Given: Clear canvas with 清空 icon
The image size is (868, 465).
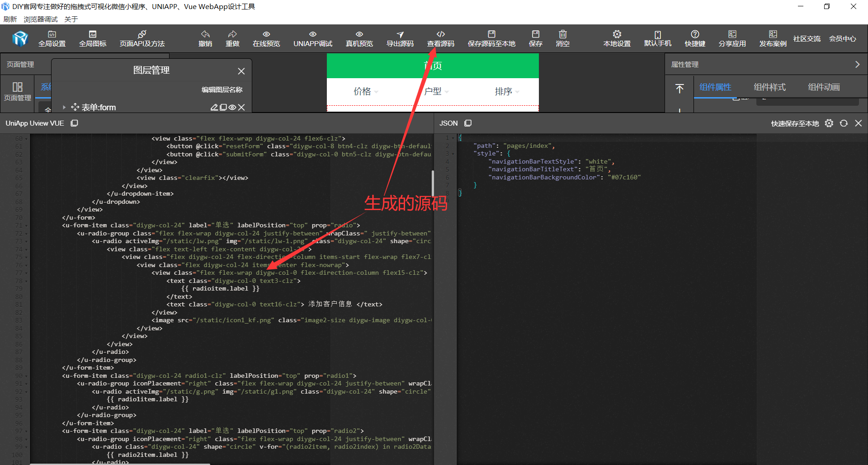Looking at the screenshot, I should point(563,39).
